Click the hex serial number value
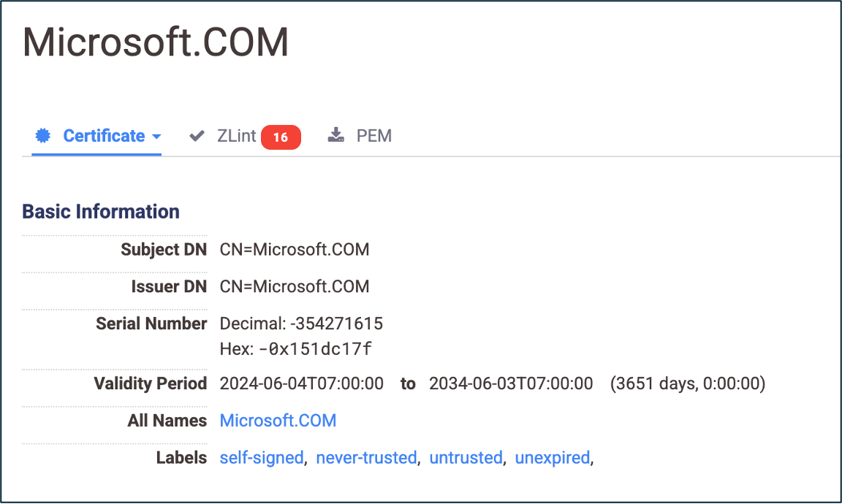Screen dimensions: 842x504 tap(315, 349)
